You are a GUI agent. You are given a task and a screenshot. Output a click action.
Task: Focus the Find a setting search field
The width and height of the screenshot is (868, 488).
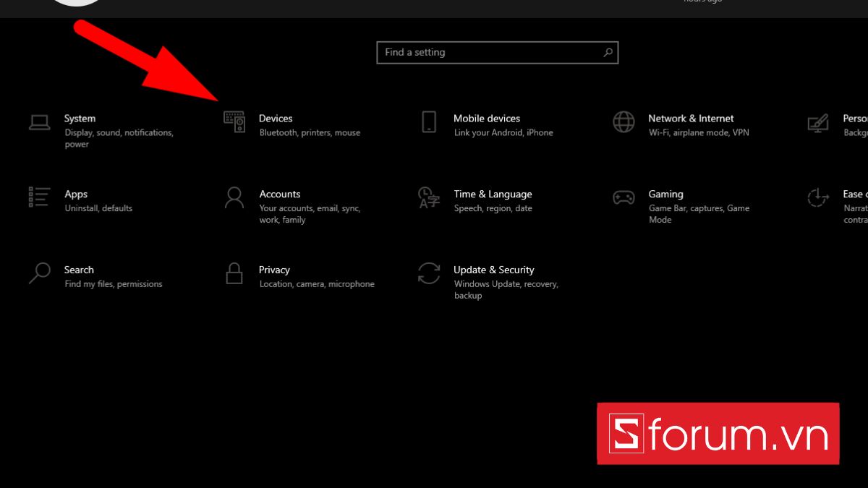click(x=498, y=52)
